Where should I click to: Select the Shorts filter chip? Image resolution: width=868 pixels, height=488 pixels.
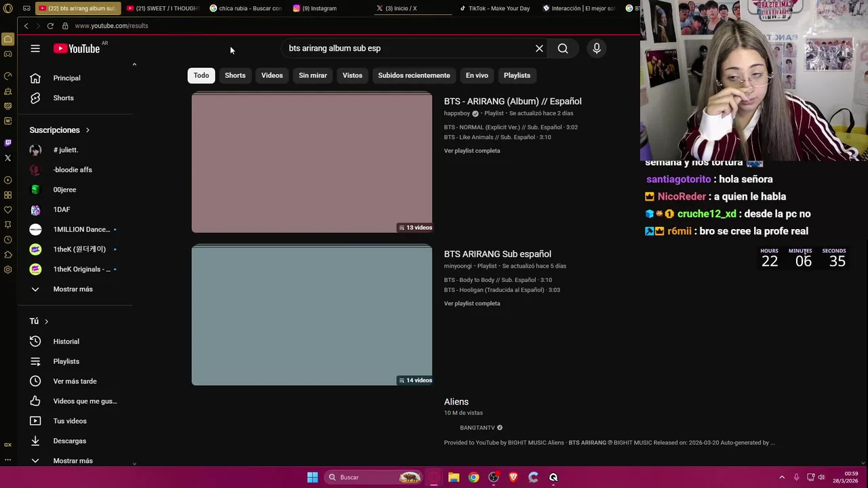click(x=235, y=75)
